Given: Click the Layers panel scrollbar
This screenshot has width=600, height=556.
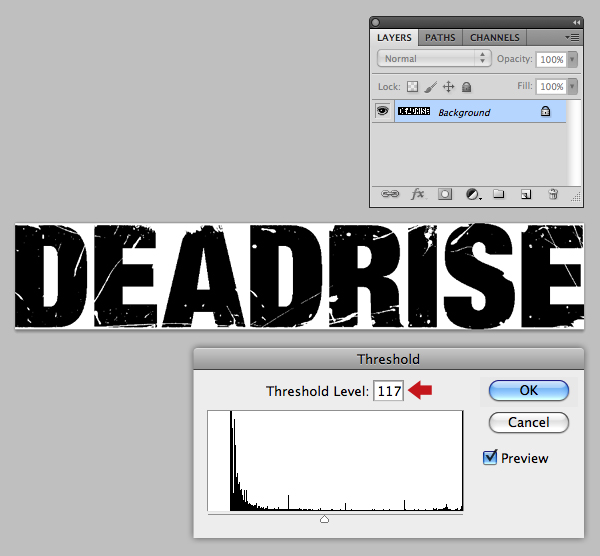Looking at the screenshot, I should (x=574, y=143).
